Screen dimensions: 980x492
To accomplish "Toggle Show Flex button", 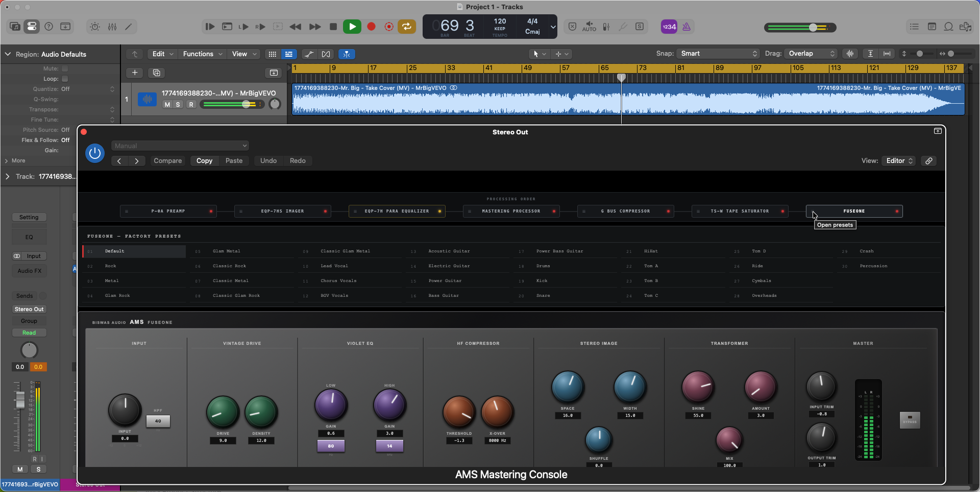I will (326, 54).
